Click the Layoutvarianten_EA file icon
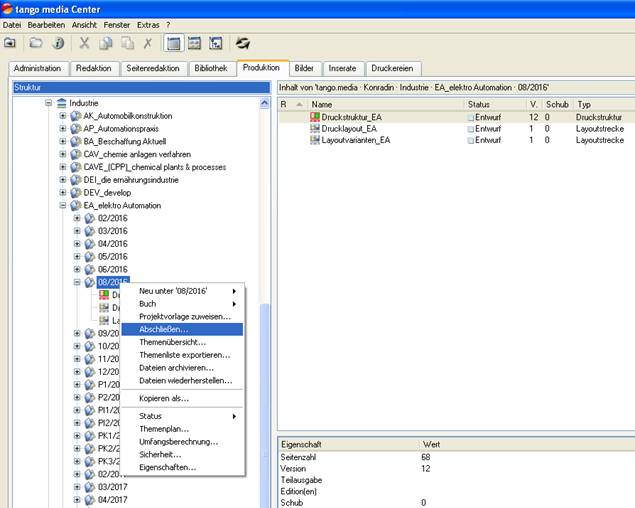This screenshot has height=508, width=635. [314, 141]
